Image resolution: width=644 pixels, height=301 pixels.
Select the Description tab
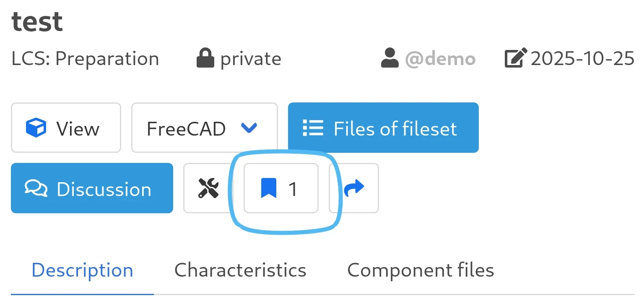click(82, 270)
